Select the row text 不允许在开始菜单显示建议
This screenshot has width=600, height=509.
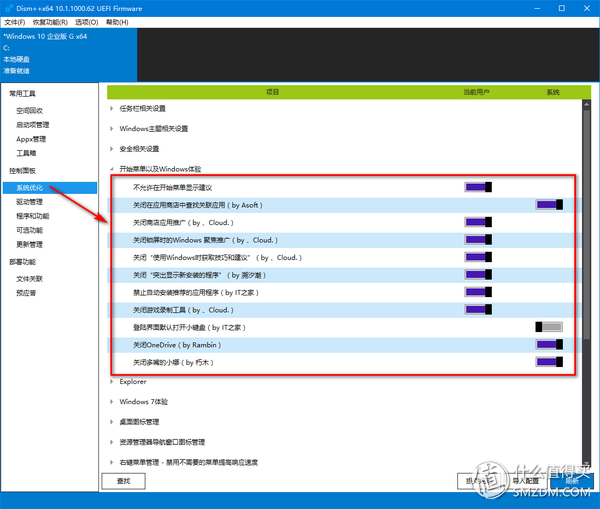pyautogui.click(x=172, y=188)
